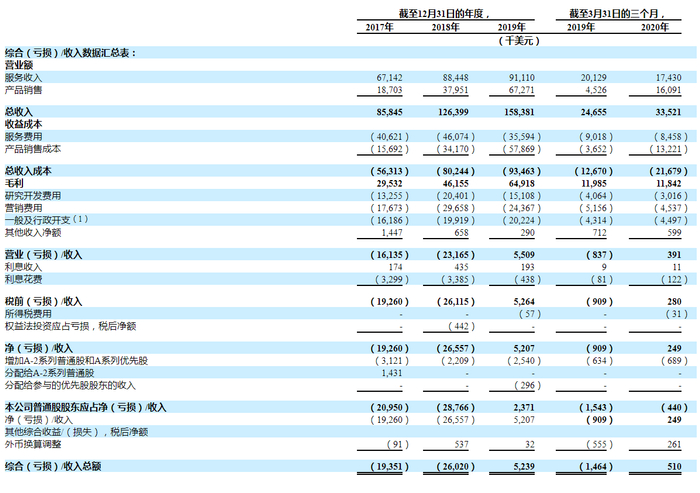The height and width of the screenshot is (493, 700).
Task: Click the 收益成本 row label
Action: click(x=23, y=124)
